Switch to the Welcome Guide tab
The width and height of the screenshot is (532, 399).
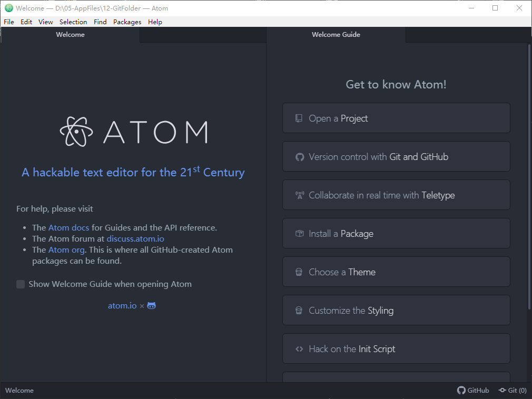[x=336, y=35]
